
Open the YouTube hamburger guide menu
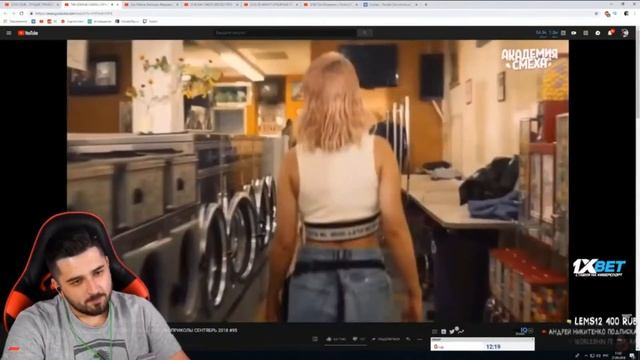click(x=9, y=33)
